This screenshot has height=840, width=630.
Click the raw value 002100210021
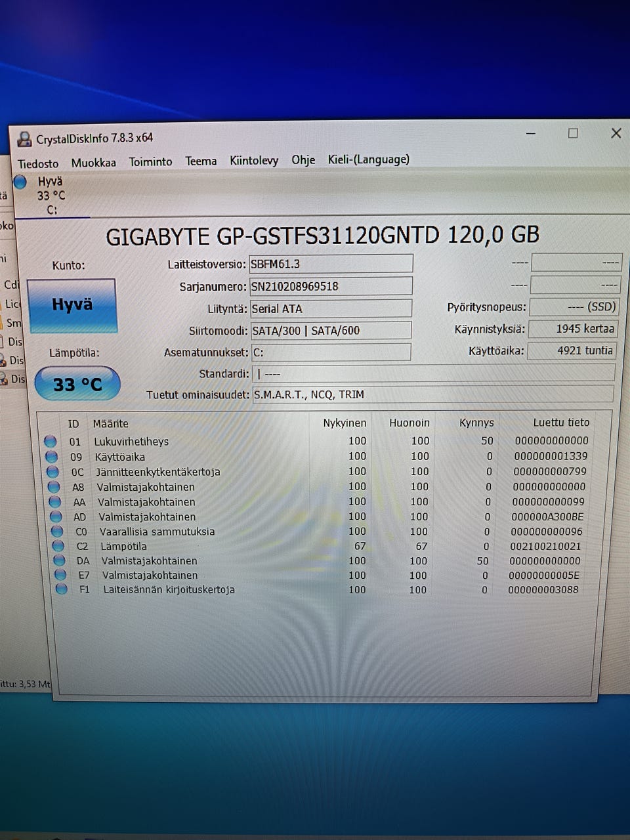[545, 546]
